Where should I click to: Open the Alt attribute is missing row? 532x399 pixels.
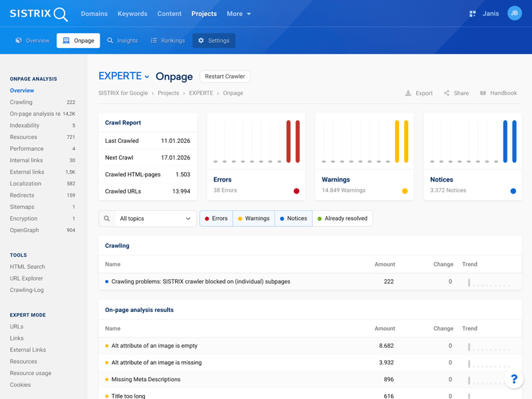156,362
